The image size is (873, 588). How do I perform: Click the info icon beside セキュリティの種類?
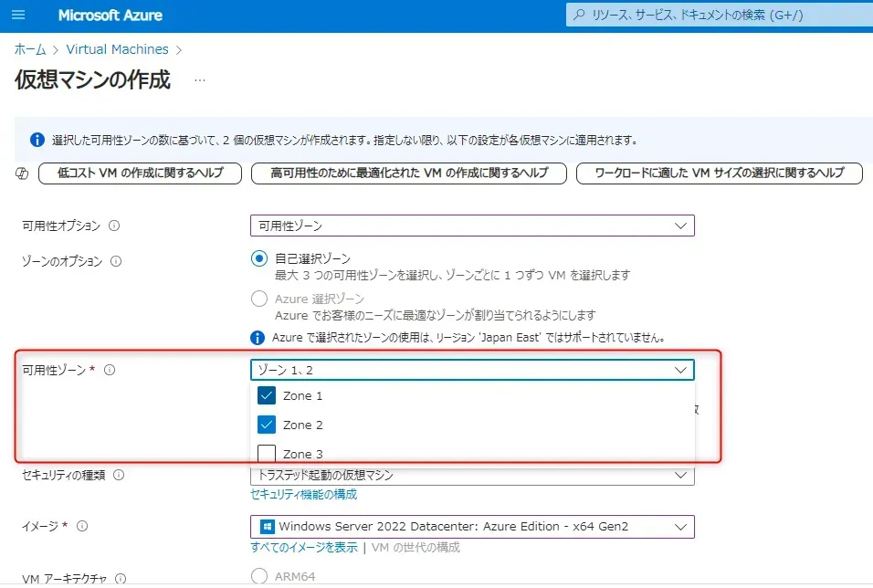tap(119, 475)
